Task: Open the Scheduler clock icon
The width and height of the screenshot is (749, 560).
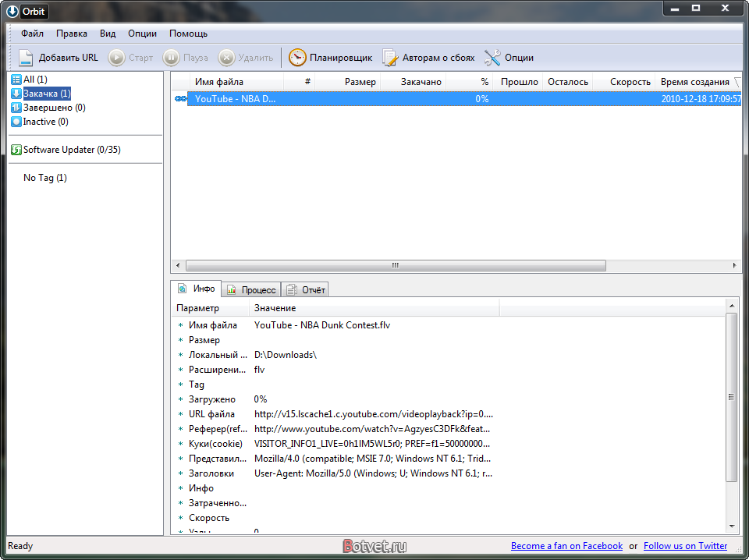Action: (x=297, y=58)
